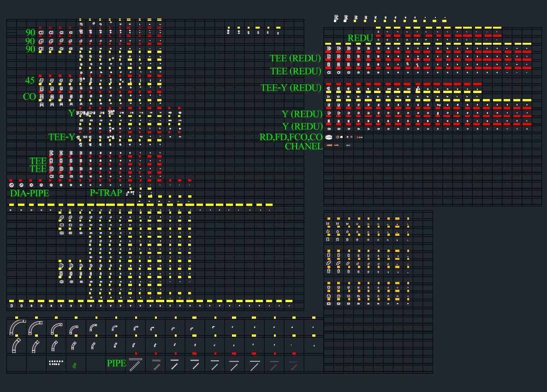547x392 pixels.
Task: Click the DIA-PIPE text label
Action: [x=30, y=193]
